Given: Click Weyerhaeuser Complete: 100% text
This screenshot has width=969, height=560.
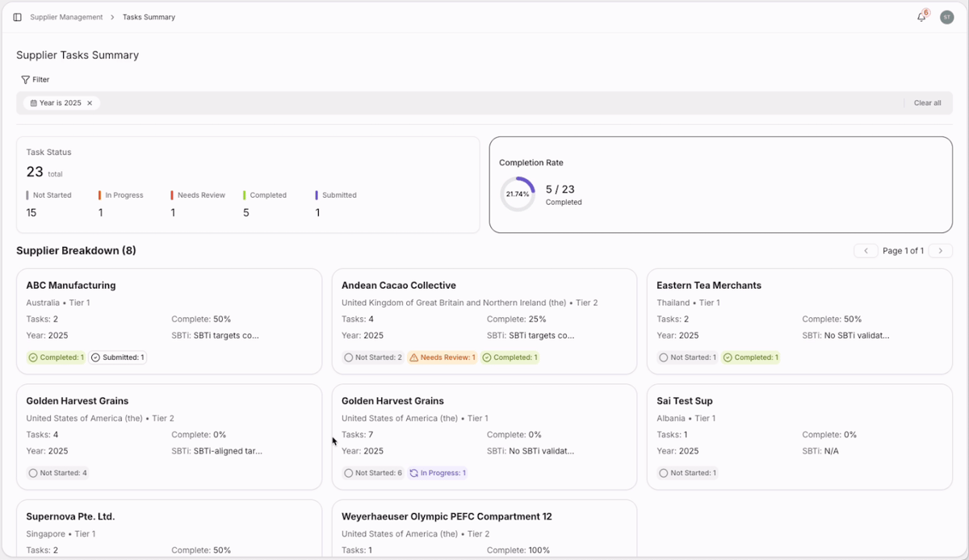Looking at the screenshot, I should [518, 550].
